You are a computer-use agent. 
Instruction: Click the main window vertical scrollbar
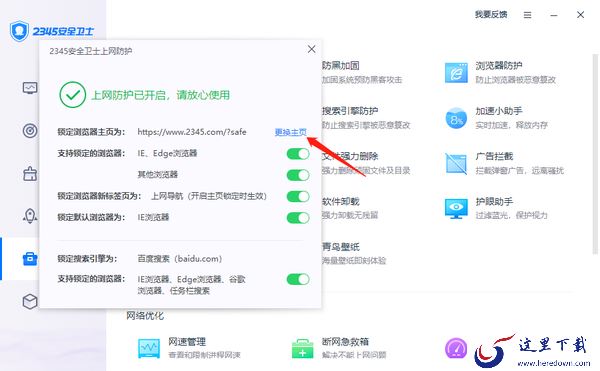[x=595, y=153]
